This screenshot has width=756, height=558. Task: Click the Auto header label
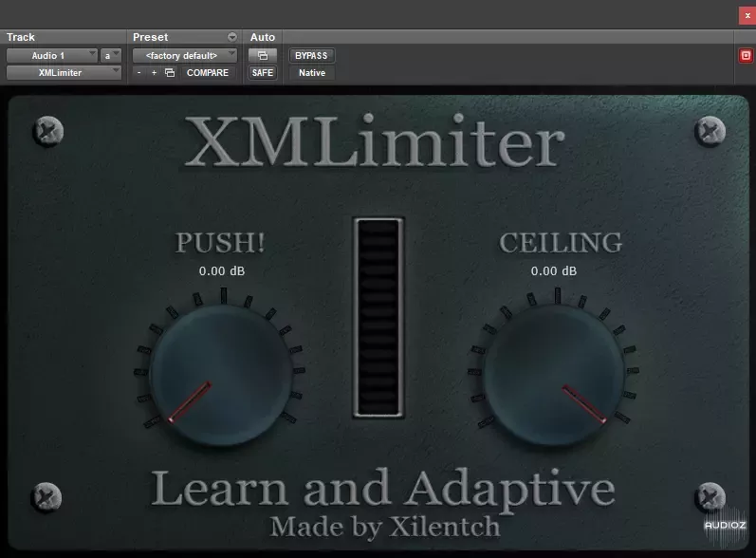263,37
